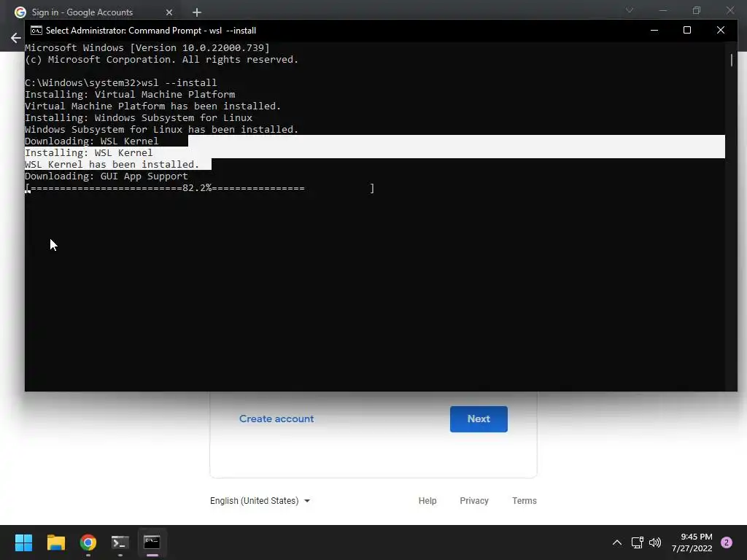The height and width of the screenshot is (560, 747).
Task: Open the Terminal taskbar icon
Action: [x=120, y=542]
